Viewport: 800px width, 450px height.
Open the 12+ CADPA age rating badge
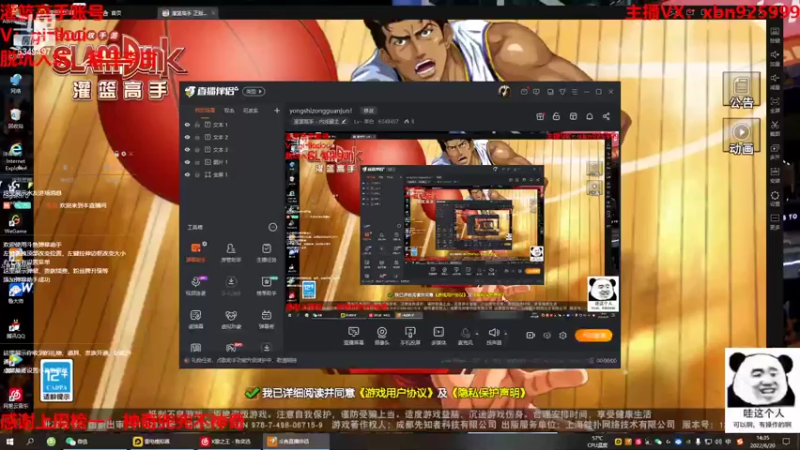pyautogui.click(x=56, y=380)
